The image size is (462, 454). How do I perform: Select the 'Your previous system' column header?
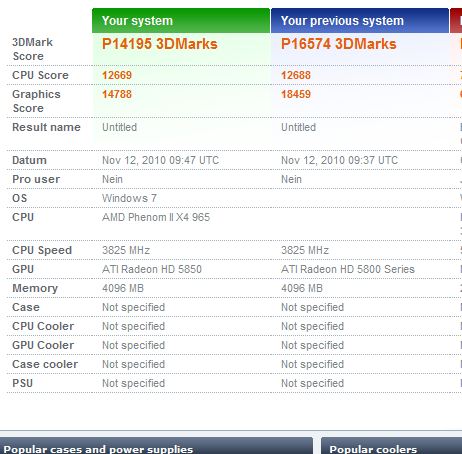click(360, 21)
